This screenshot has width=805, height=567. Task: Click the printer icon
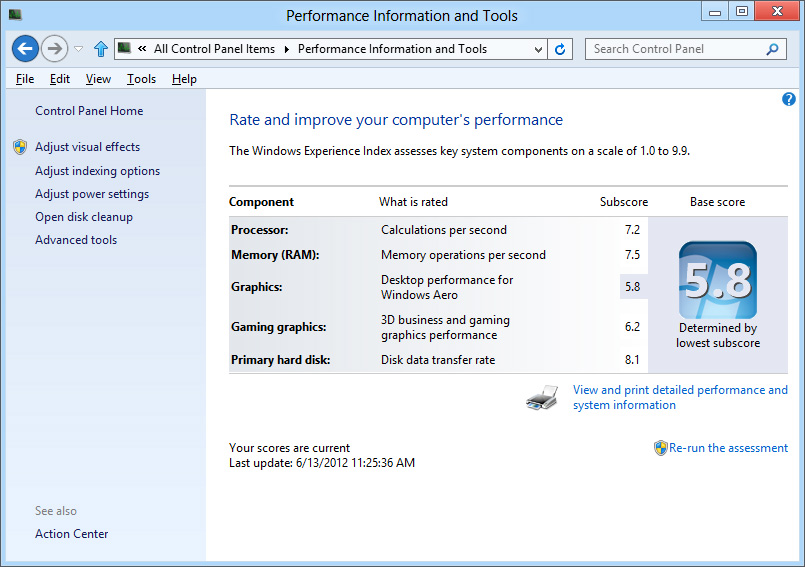point(542,398)
